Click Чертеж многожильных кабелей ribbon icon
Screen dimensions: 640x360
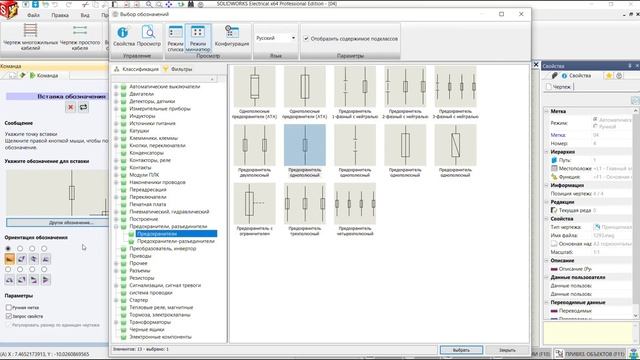(x=30, y=37)
